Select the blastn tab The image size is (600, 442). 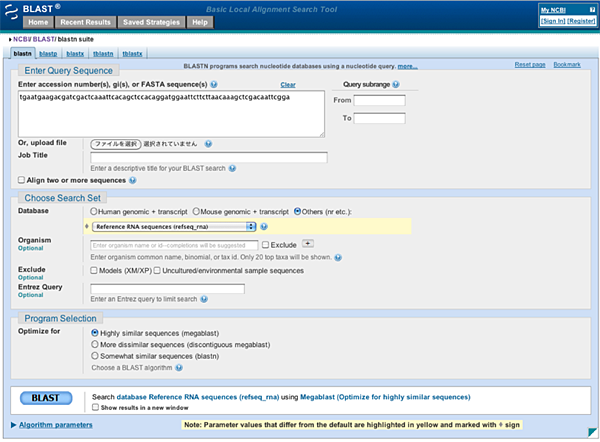click(23, 54)
